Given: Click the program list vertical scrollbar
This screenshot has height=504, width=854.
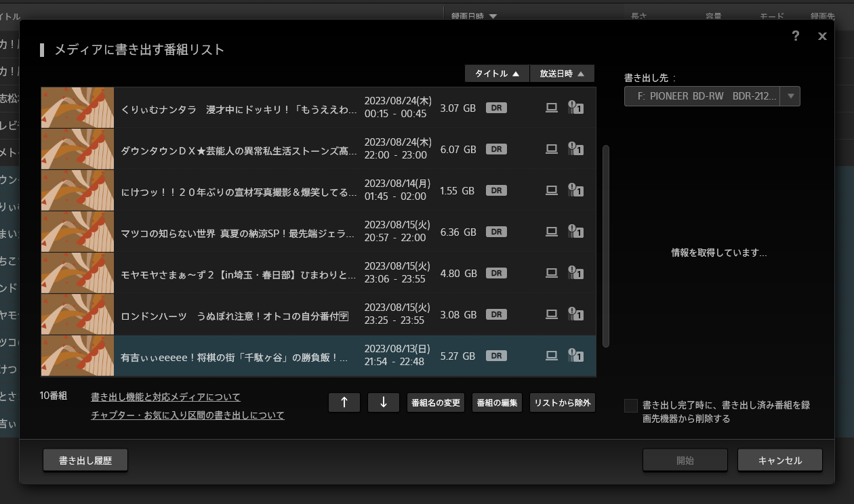Looking at the screenshot, I should [x=606, y=245].
